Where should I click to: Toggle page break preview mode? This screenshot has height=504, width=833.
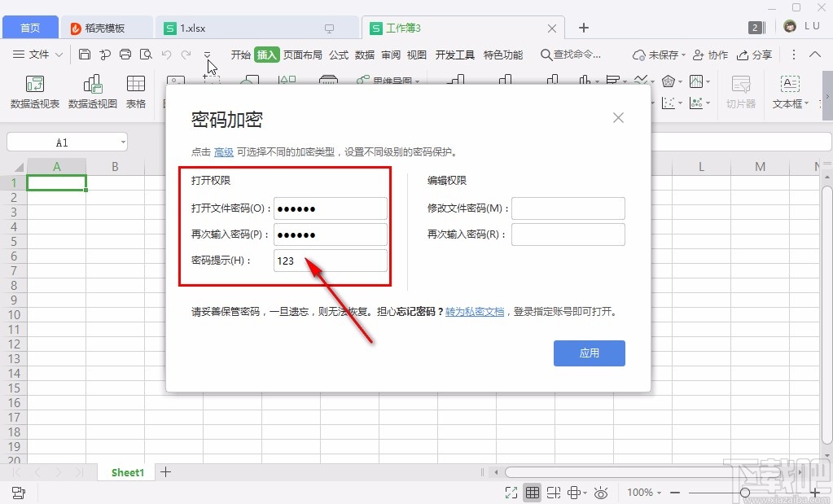554,492
